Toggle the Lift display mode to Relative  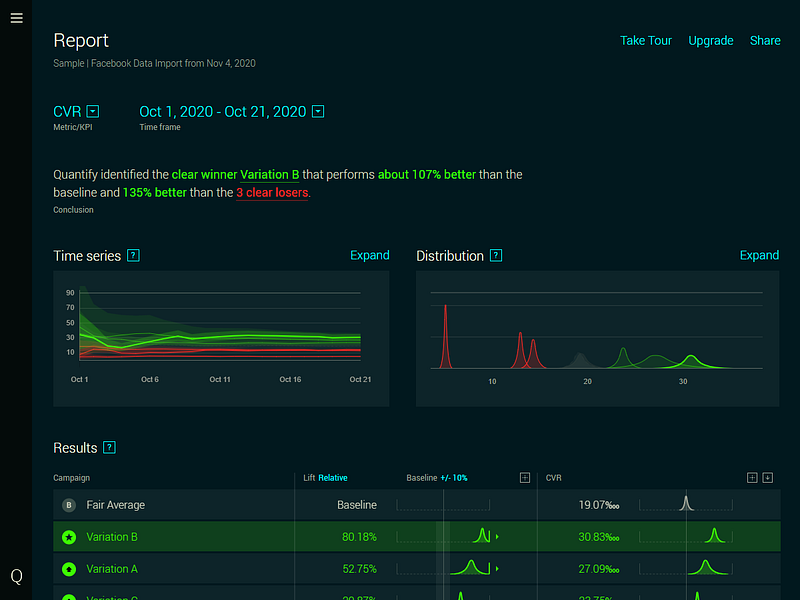(x=331, y=477)
